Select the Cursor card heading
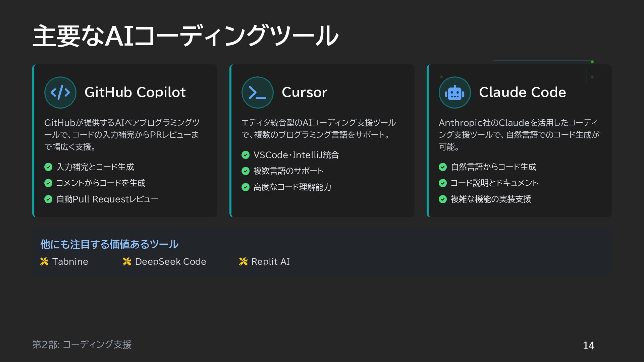 tap(304, 92)
